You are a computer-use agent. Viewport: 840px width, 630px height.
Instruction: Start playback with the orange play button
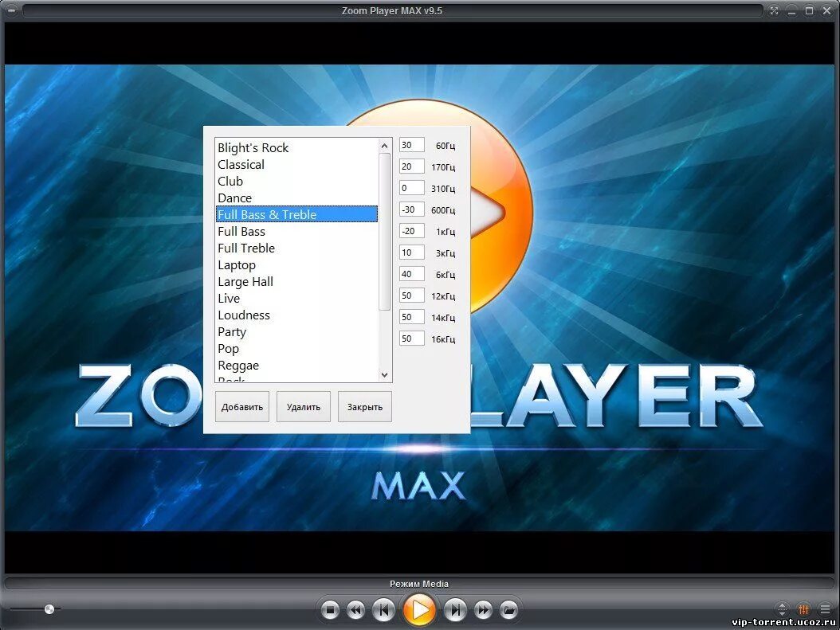pyautogui.click(x=419, y=609)
